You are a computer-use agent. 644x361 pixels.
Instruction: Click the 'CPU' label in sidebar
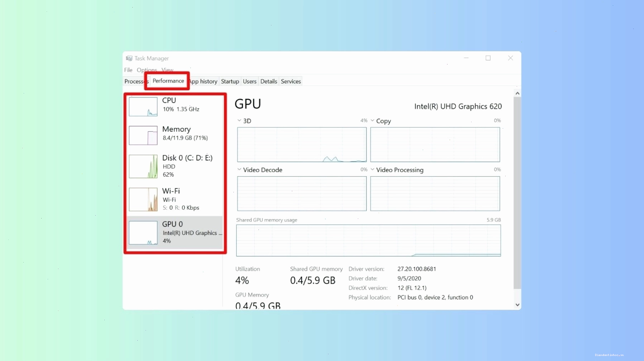[169, 101]
